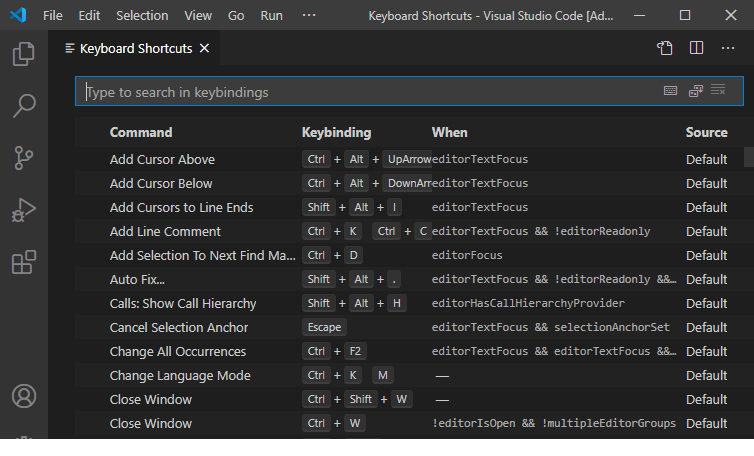The width and height of the screenshot is (754, 456).
Task: Click the editorHasCallHierarchyProvider when clause
Action: [528, 303]
